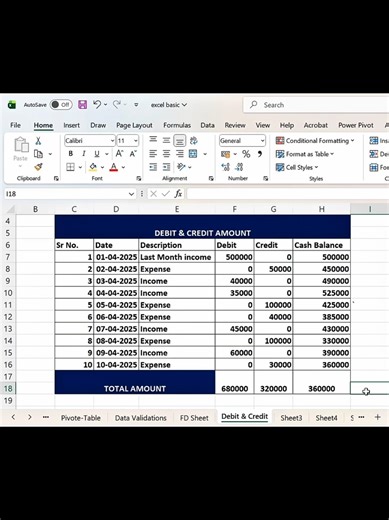Select the Format Painter brush
This screenshot has width=389, height=520.
38,167
